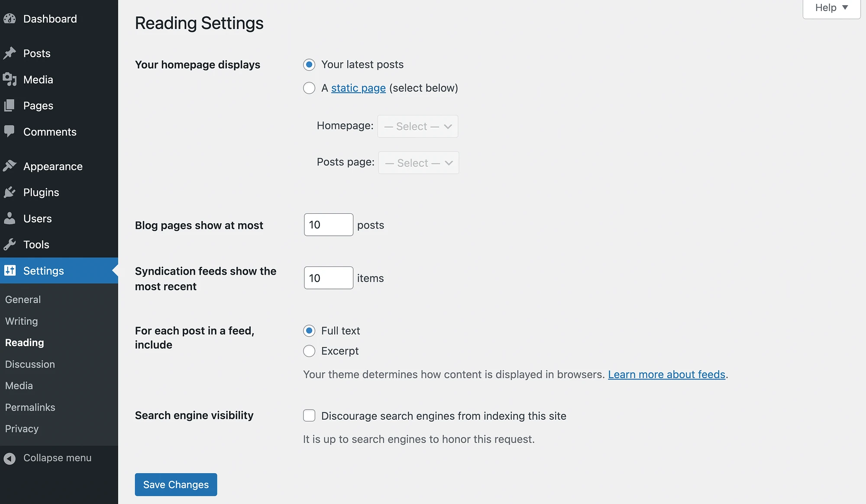Expand the Posts page select dropdown
Viewport: 866px width, 504px height.
pos(418,162)
